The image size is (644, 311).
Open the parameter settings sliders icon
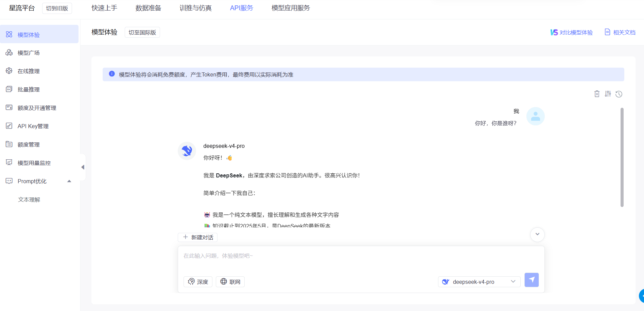608,94
